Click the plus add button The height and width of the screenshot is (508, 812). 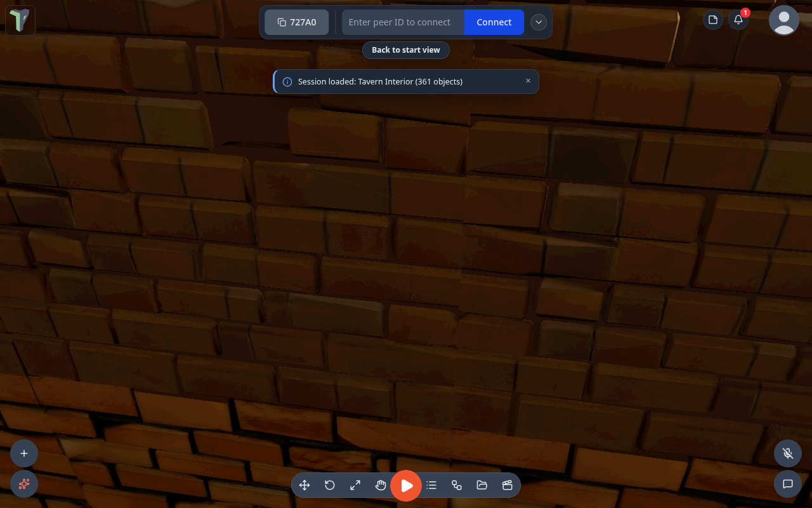coord(24,453)
